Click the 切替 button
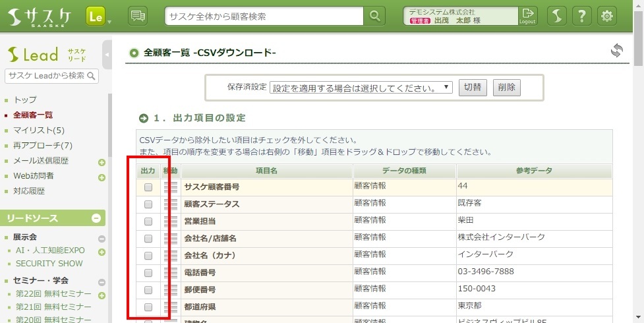 472,88
